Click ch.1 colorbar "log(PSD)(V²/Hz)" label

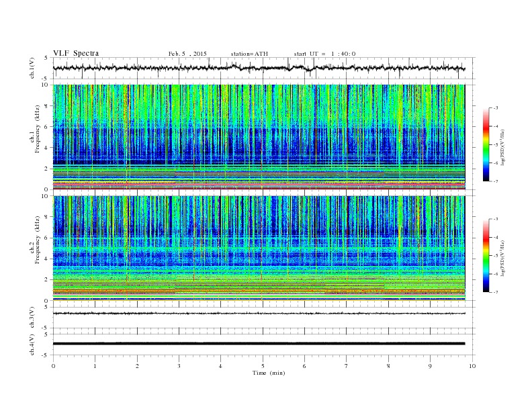[502, 148]
